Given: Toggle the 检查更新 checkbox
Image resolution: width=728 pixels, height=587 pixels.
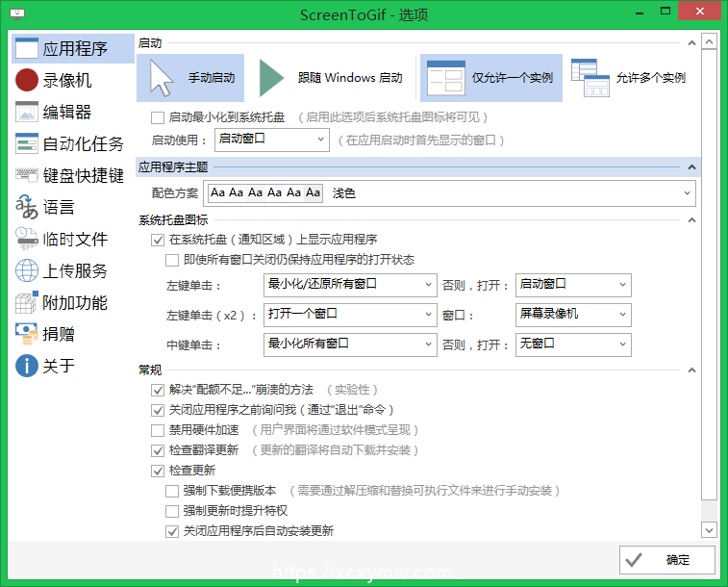Looking at the screenshot, I should tap(158, 471).
